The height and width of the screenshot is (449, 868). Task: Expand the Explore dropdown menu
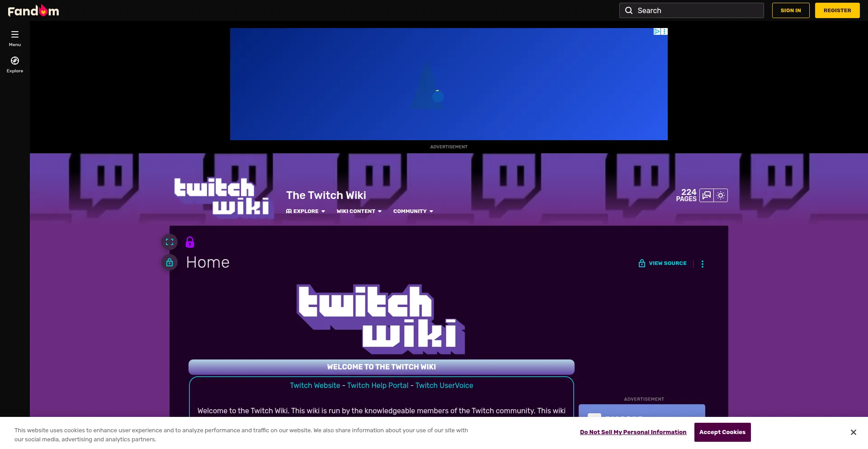point(306,211)
